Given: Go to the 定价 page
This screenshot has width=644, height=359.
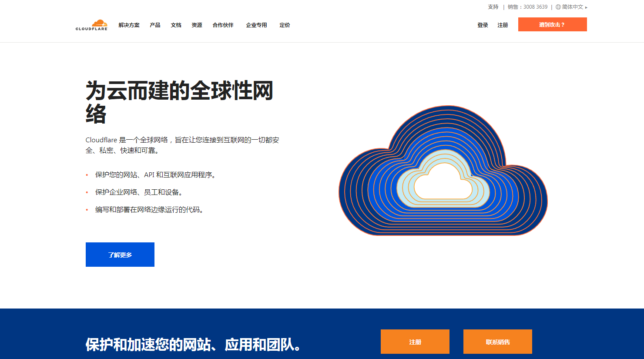Looking at the screenshot, I should 285,25.
